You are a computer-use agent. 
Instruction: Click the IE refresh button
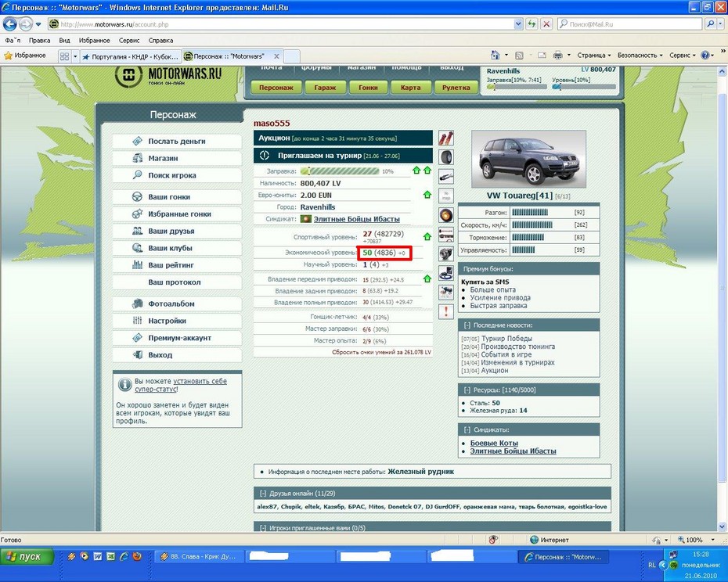pyautogui.click(x=532, y=24)
